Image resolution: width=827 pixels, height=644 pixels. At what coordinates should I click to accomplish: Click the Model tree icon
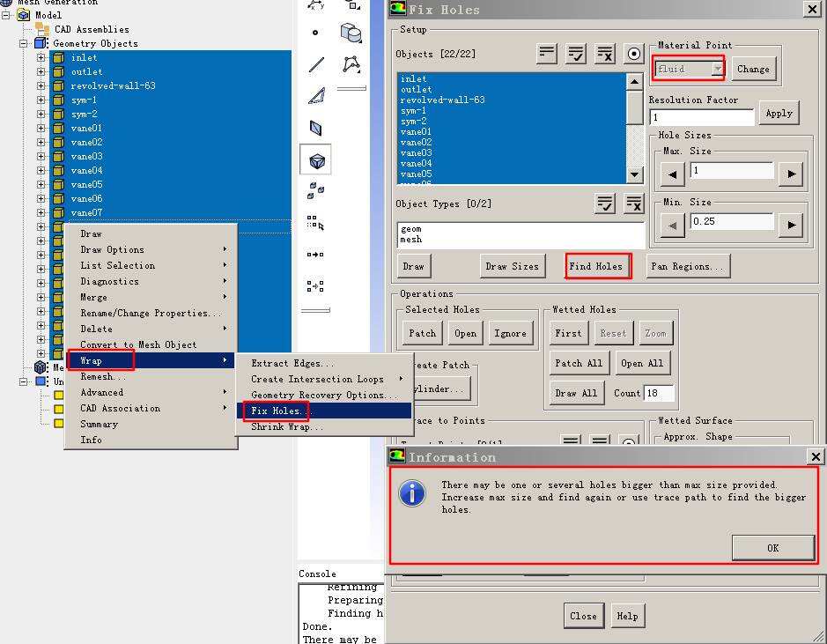24,15
